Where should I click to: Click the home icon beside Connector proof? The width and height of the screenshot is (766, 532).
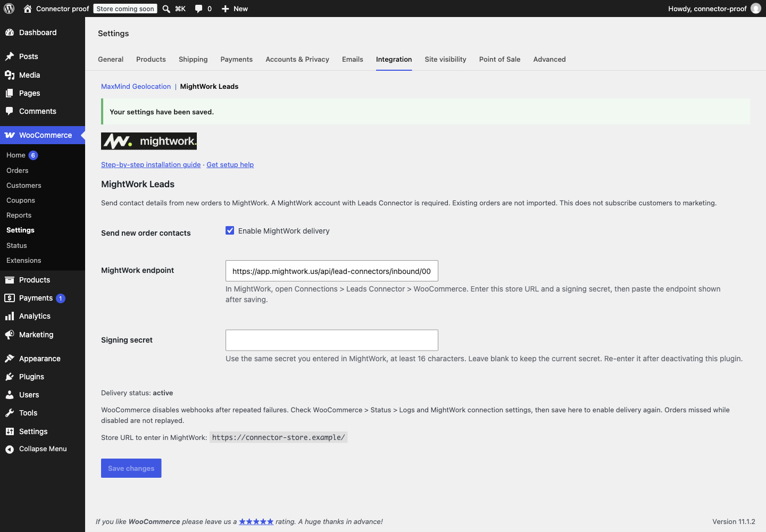pyautogui.click(x=28, y=9)
